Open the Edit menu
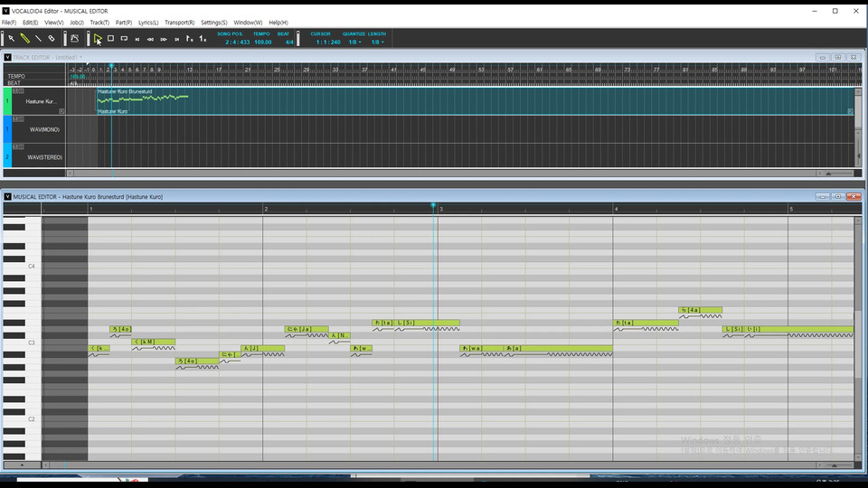This screenshot has height=488, width=868. 30,23
